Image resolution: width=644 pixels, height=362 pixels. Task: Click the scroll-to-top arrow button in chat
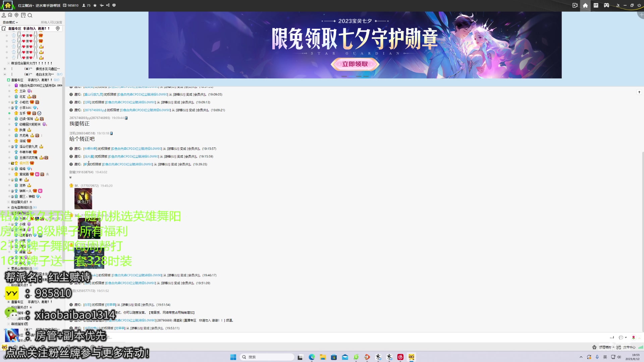[x=639, y=92]
